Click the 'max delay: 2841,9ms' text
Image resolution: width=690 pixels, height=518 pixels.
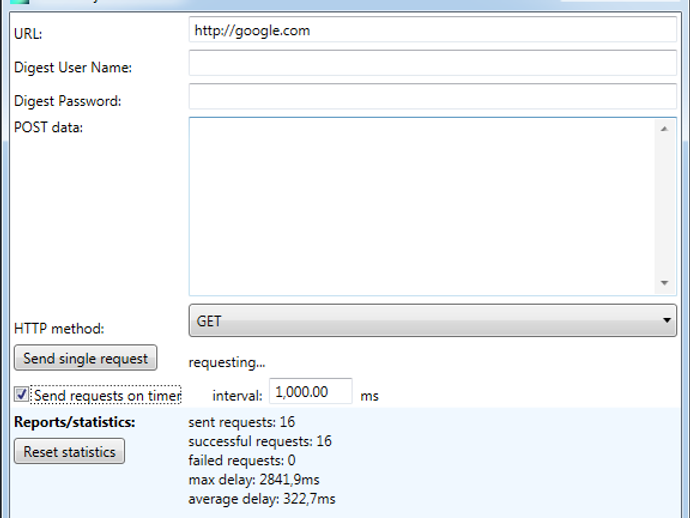click(x=254, y=480)
